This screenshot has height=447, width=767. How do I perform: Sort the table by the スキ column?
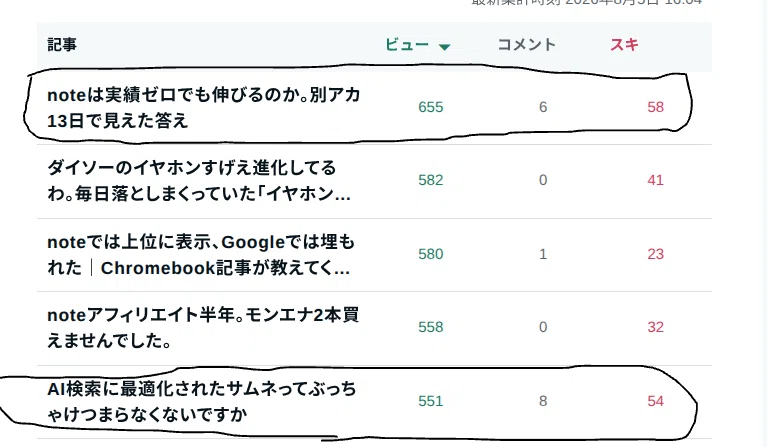point(624,45)
